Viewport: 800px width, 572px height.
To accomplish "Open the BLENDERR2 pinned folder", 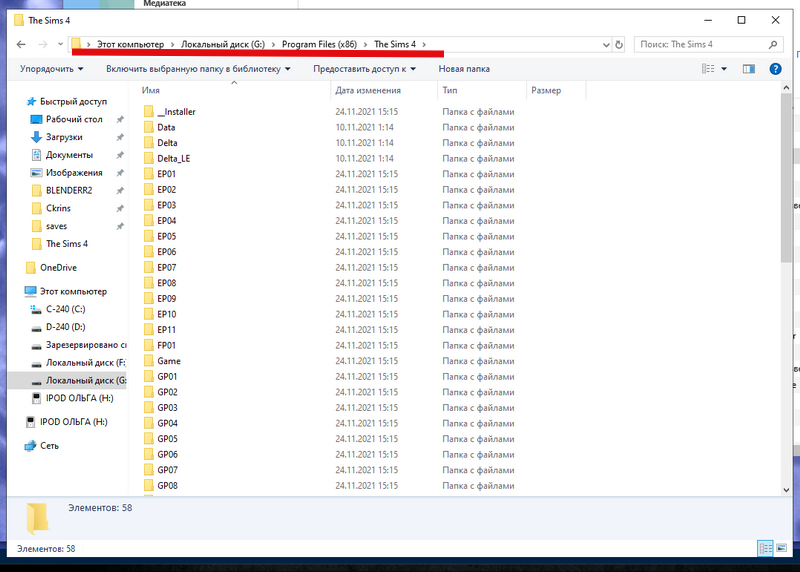I will click(x=69, y=190).
